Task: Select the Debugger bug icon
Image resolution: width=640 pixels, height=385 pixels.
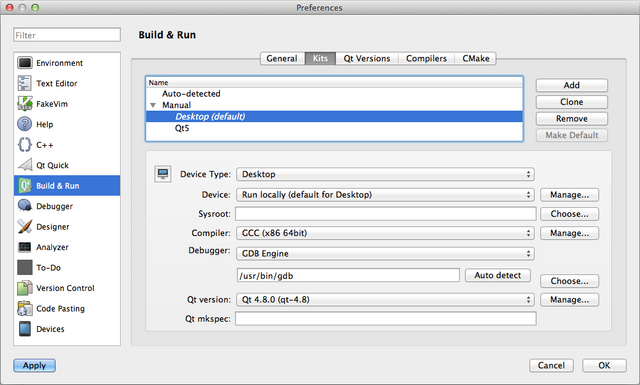Action: click(24, 206)
